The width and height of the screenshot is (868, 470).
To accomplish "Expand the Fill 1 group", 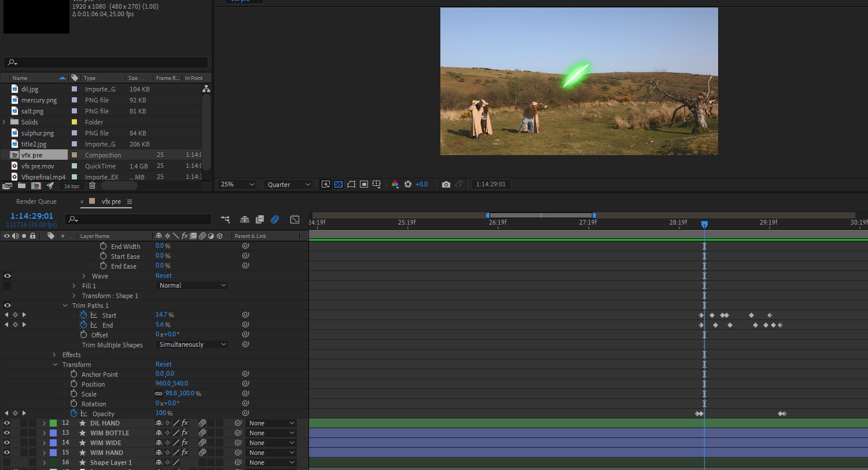I will pyautogui.click(x=73, y=286).
